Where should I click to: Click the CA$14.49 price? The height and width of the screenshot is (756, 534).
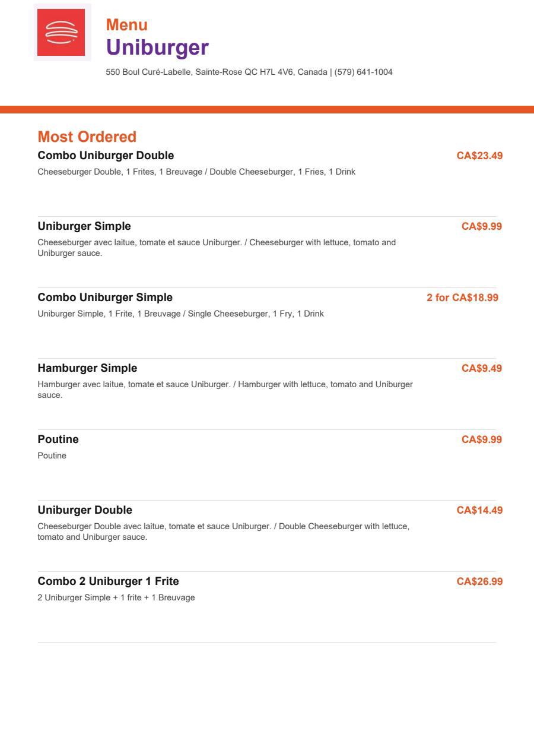[x=479, y=510]
